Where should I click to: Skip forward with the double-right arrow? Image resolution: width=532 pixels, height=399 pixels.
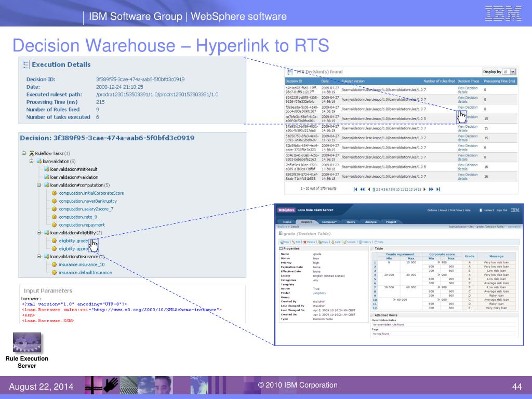tap(431, 189)
